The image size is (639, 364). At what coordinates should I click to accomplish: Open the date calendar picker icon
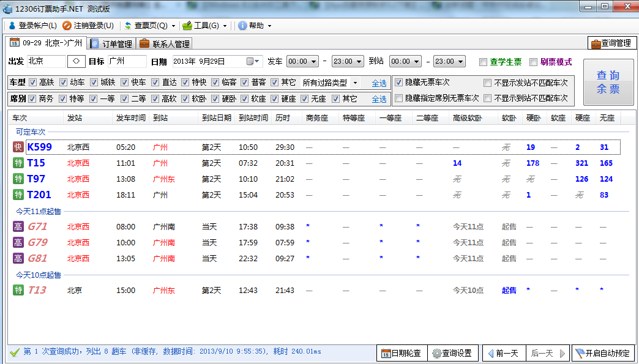click(x=250, y=62)
